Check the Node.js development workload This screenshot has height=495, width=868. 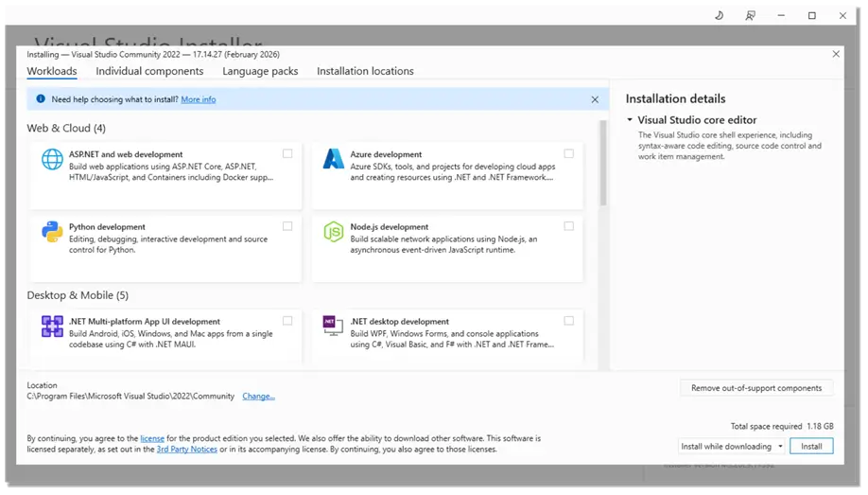tap(568, 226)
